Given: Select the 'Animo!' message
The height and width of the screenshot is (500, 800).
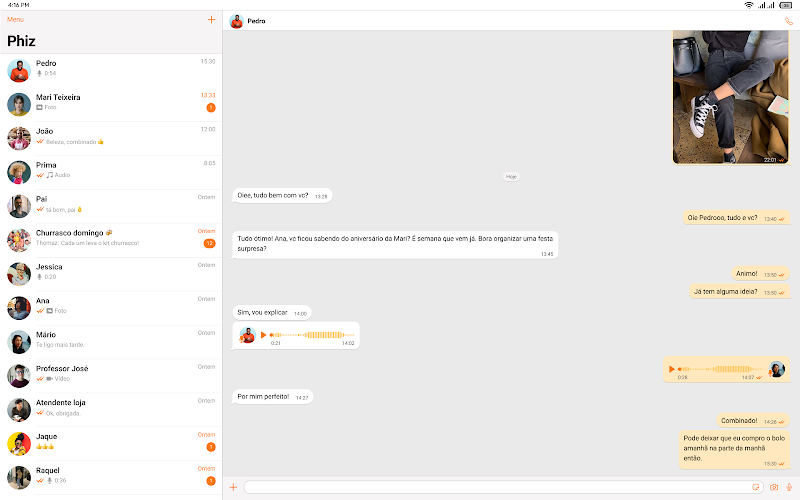Looking at the screenshot, I should [x=760, y=274].
